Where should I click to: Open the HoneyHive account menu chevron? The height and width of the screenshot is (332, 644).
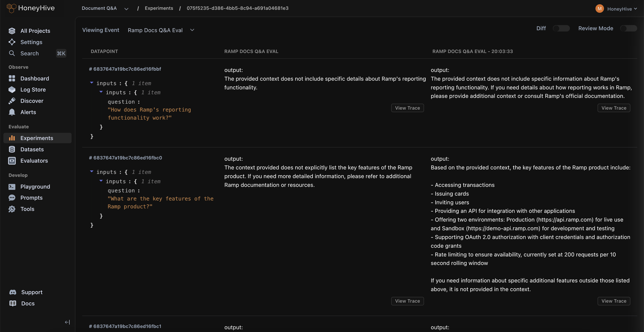click(635, 9)
